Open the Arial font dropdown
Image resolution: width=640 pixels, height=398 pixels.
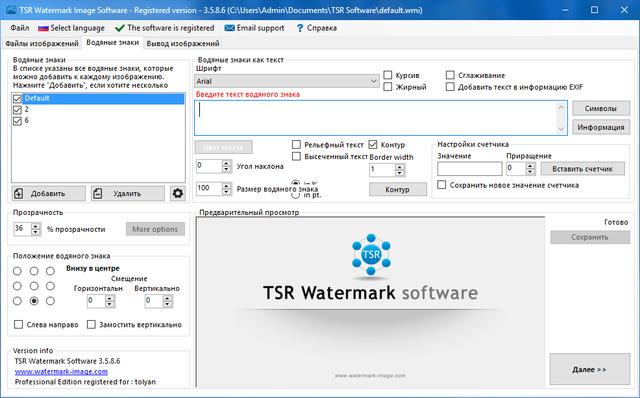pyautogui.click(x=287, y=81)
